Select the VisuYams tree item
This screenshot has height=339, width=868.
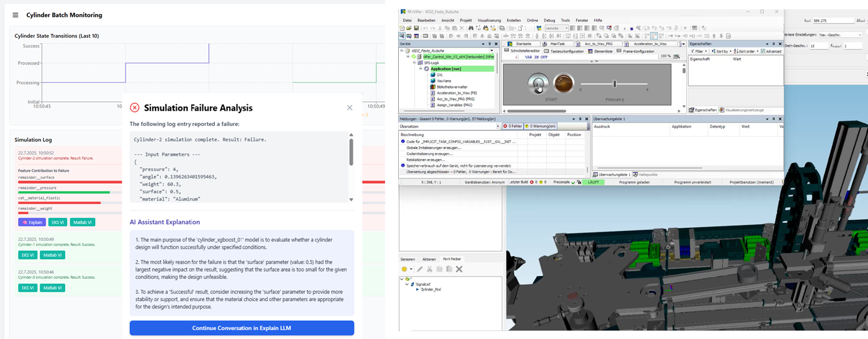444,81
